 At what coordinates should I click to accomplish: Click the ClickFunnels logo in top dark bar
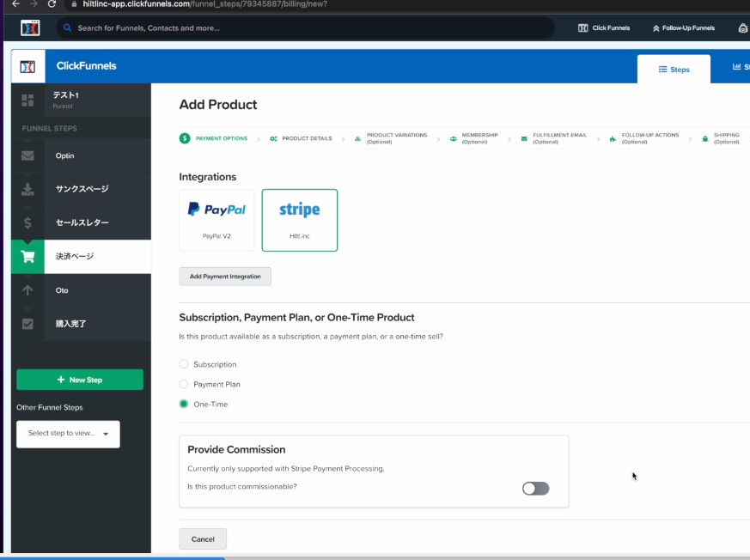(30, 28)
